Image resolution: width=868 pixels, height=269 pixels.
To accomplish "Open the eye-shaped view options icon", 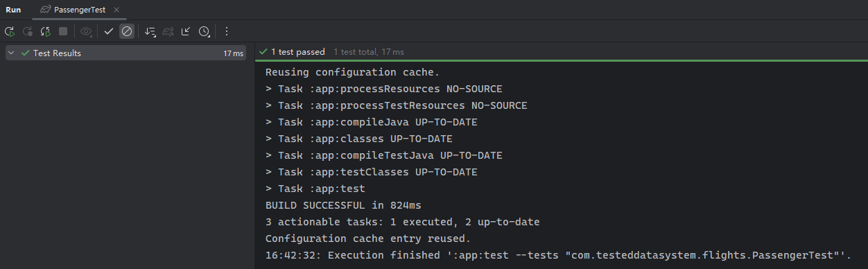I will (x=86, y=31).
